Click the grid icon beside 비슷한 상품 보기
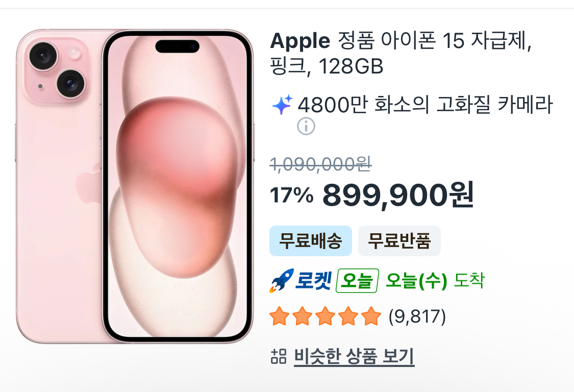This screenshot has width=574, height=392. [x=279, y=356]
